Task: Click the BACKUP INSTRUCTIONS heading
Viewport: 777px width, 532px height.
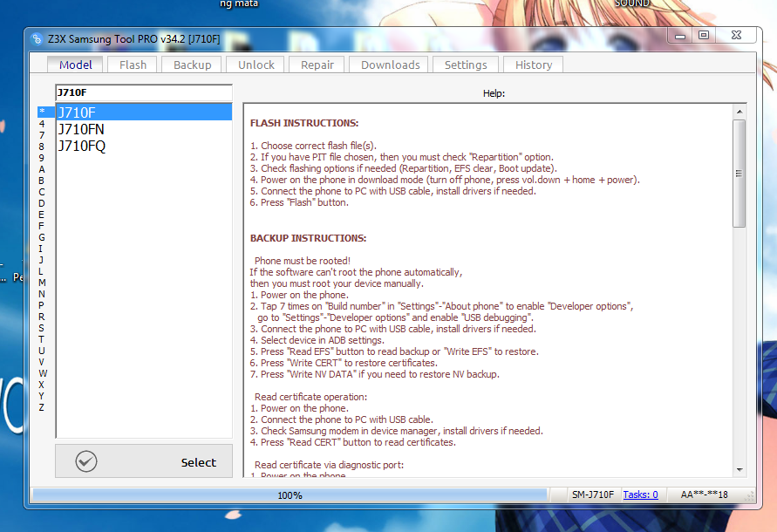Action: tap(308, 238)
